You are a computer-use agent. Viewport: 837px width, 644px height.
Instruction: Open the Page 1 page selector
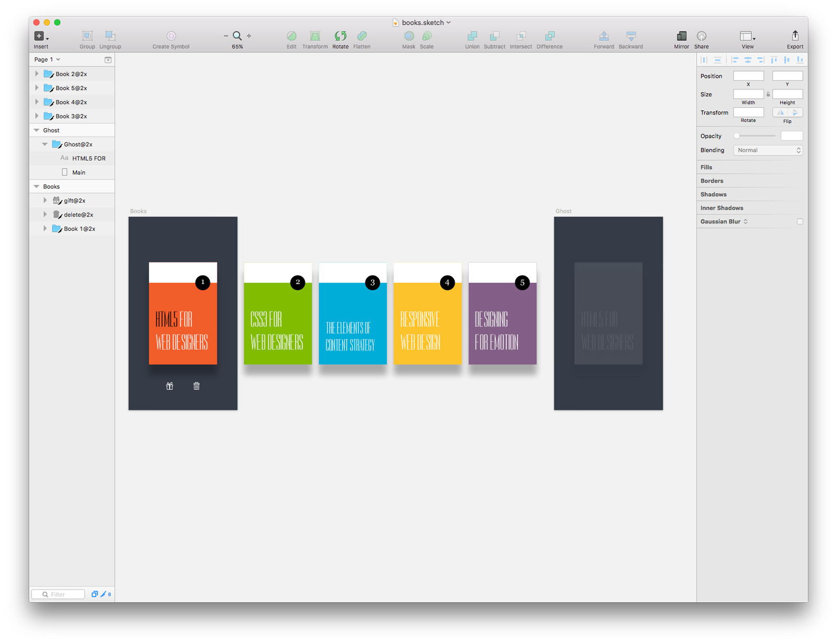[47, 59]
